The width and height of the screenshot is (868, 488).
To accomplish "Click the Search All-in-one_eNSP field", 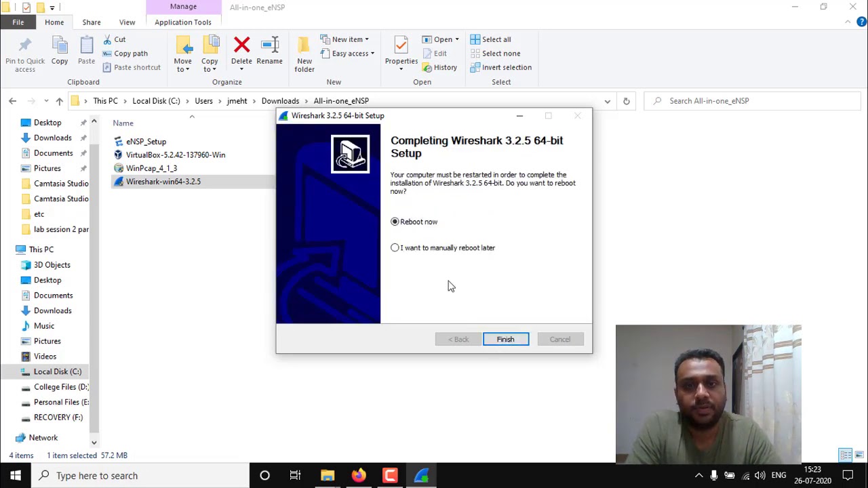I will 752,101.
